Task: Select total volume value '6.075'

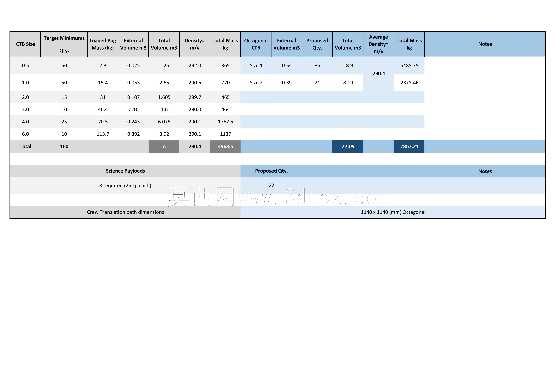Action: (164, 122)
